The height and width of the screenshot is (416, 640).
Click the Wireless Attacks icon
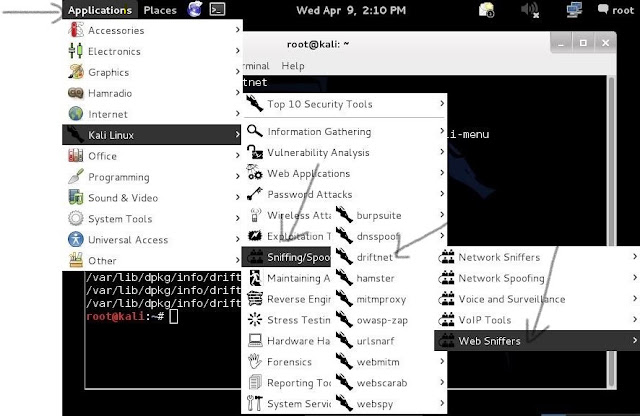pyautogui.click(x=255, y=215)
